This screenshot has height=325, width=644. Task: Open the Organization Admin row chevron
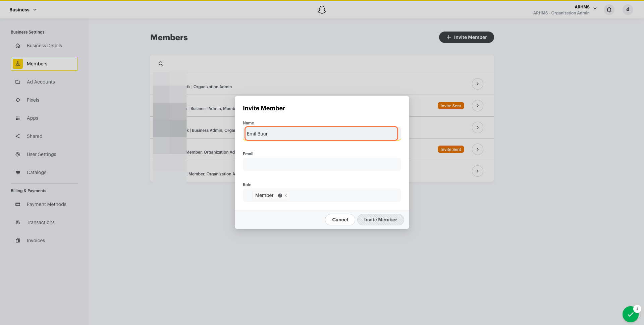tap(478, 84)
